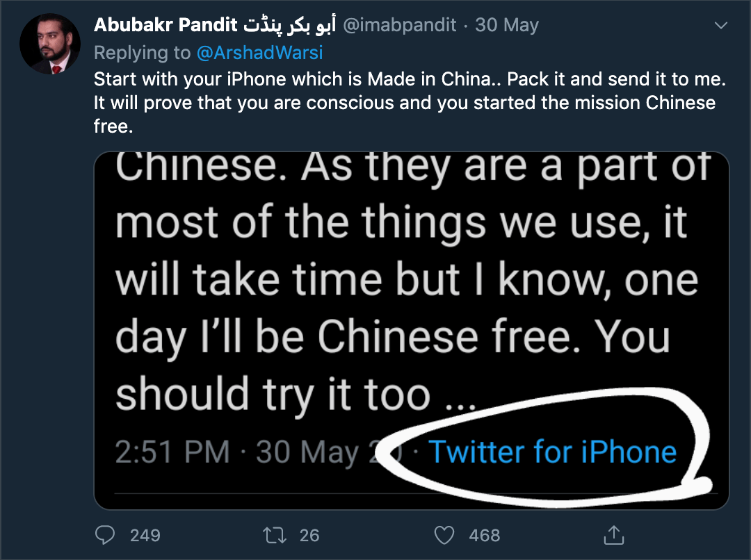The width and height of the screenshot is (751, 560).
Task: Like the tweet with the heart icon
Action: pos(444,534)
